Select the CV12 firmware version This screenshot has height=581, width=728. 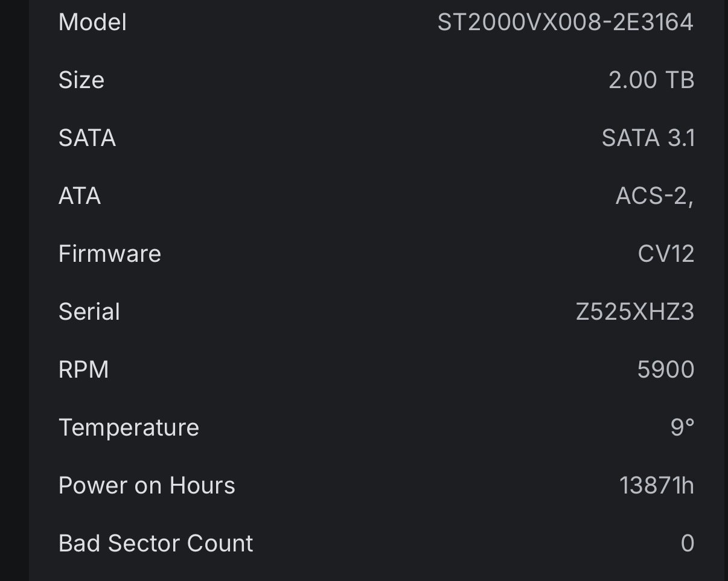point(666,254)
